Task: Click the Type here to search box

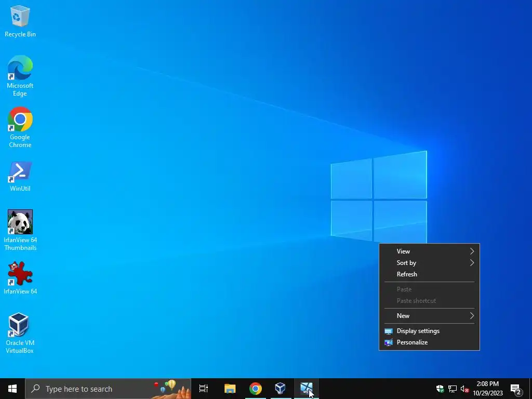Action: [108, 389]
